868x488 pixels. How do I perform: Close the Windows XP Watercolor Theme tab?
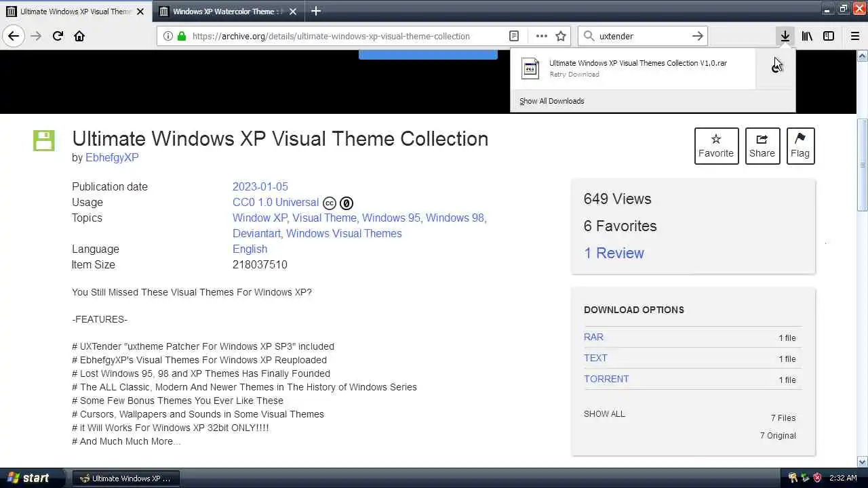point(294,12)
